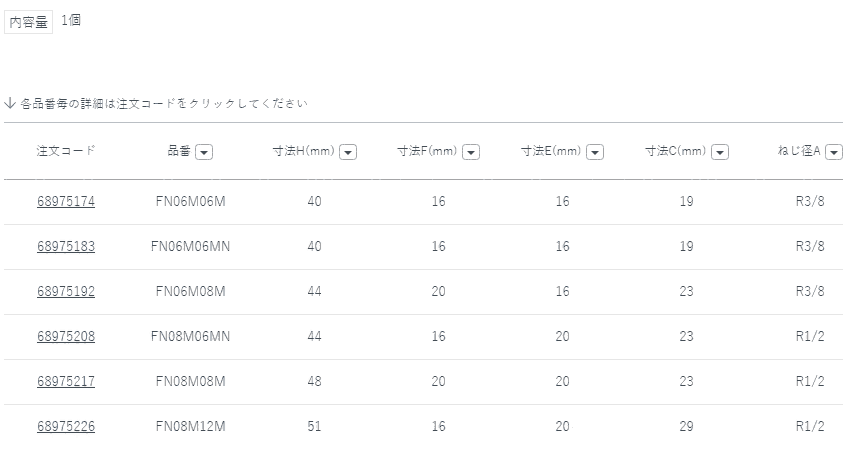Click part number FN06M08M cell
This screenshot has width=843, height=449.
click(190, 292)
